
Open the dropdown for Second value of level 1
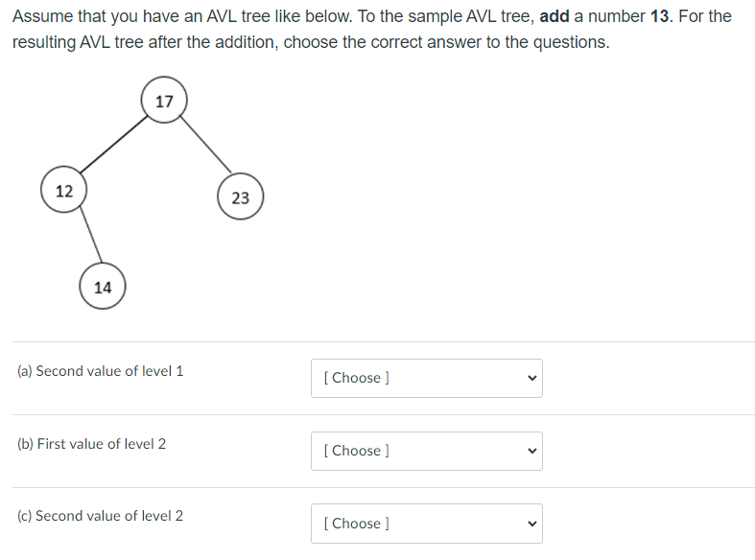[427, 378]
